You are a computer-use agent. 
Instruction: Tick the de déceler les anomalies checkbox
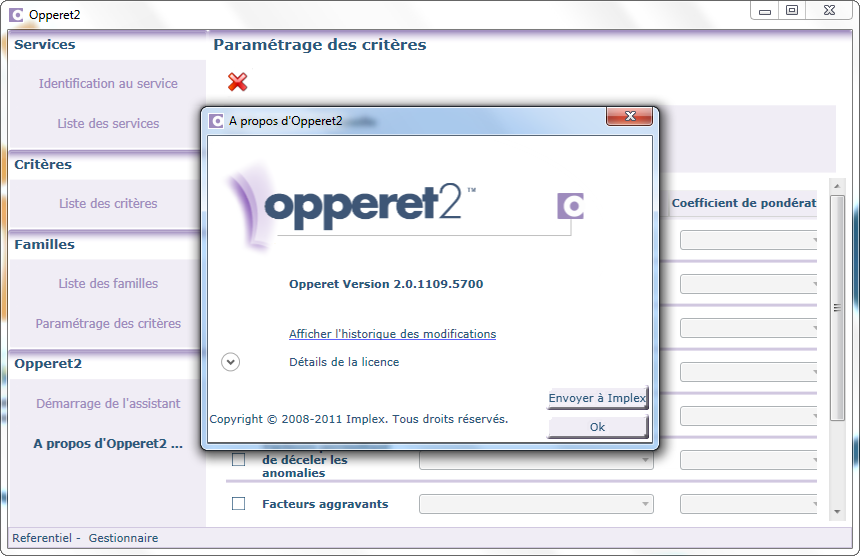point(239,459)
